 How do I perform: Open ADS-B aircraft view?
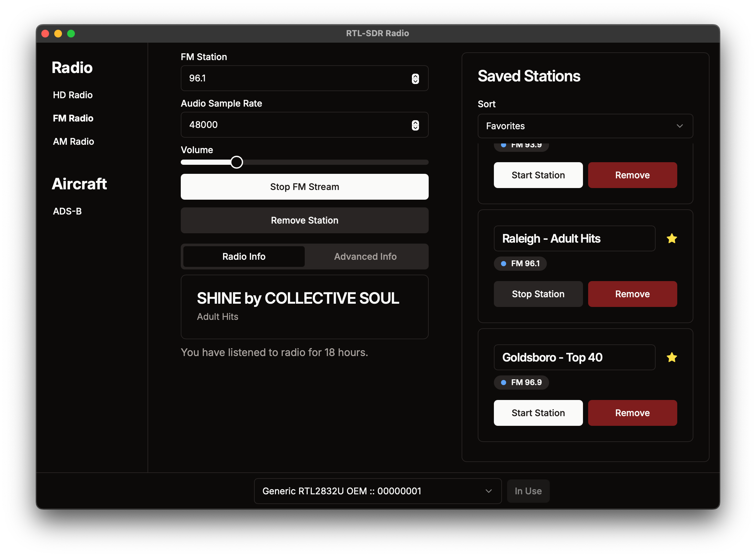click(x=67, y=211)
